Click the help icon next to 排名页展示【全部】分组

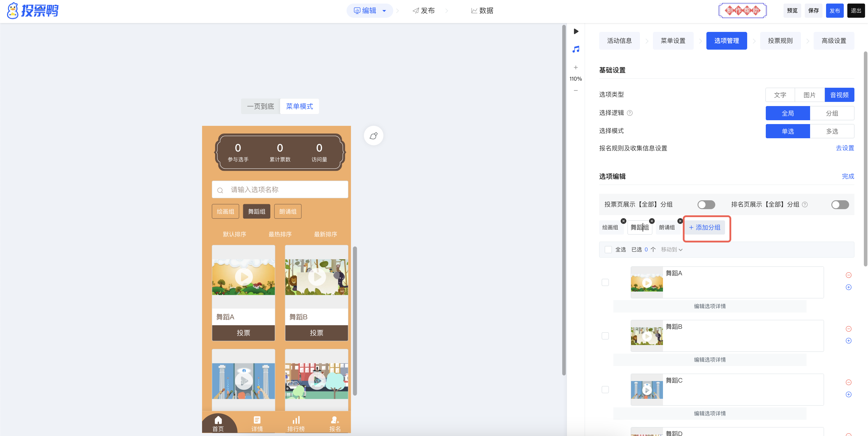pos(805,204)
